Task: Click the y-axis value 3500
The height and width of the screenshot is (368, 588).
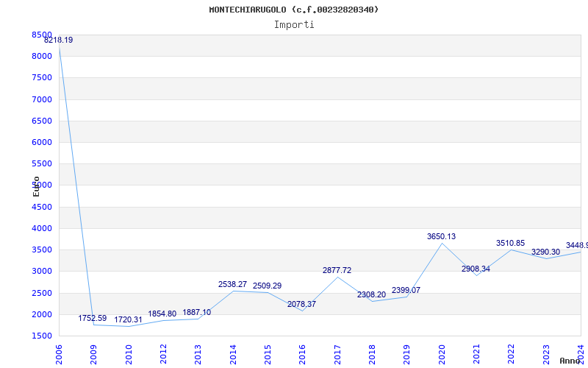Action: pyautogui.click(x=42, y=250)
